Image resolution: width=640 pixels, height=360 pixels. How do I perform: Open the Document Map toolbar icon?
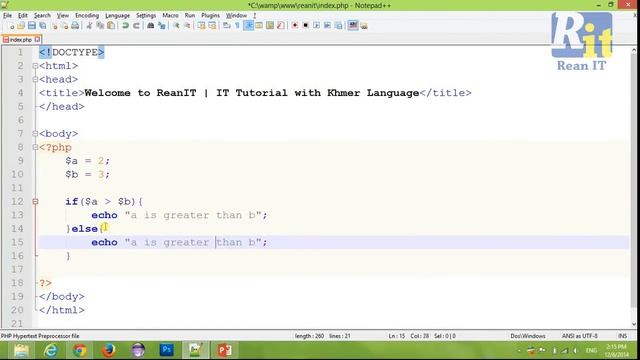[x=270, y=26]
